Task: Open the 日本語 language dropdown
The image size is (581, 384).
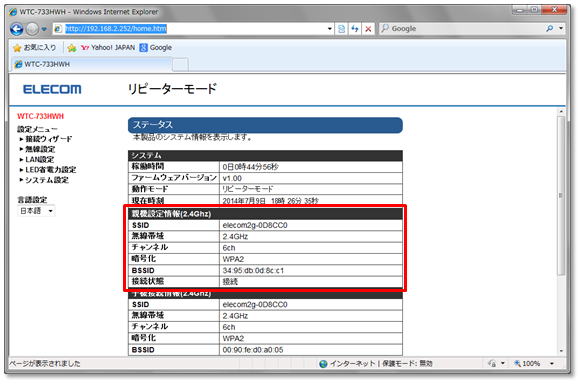Action: 36,211
